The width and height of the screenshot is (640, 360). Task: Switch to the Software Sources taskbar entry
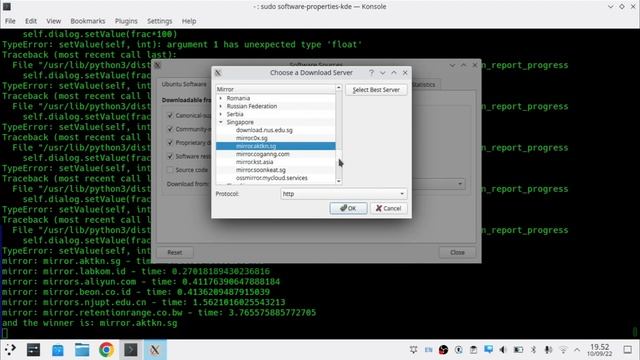[x=155, y=350]
